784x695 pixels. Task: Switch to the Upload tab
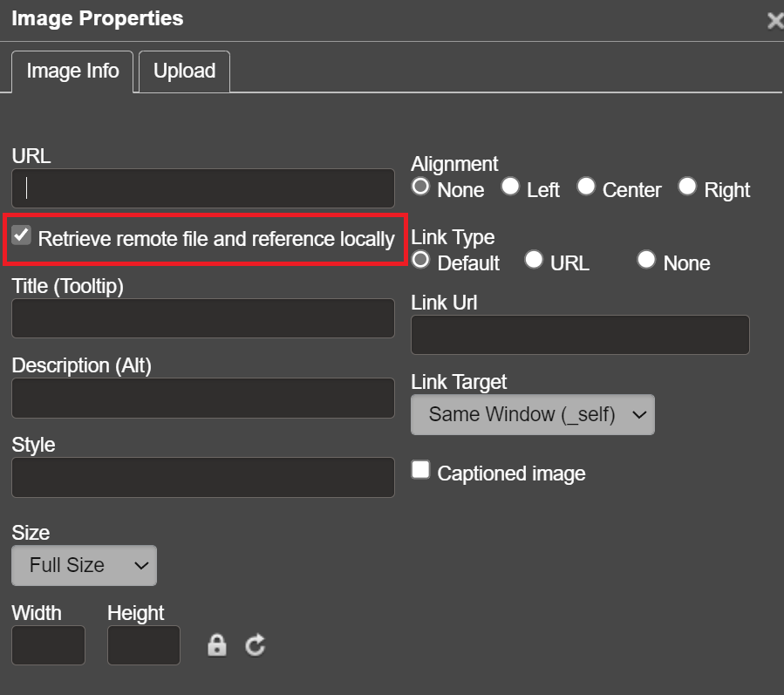click(x=185, y=72)
